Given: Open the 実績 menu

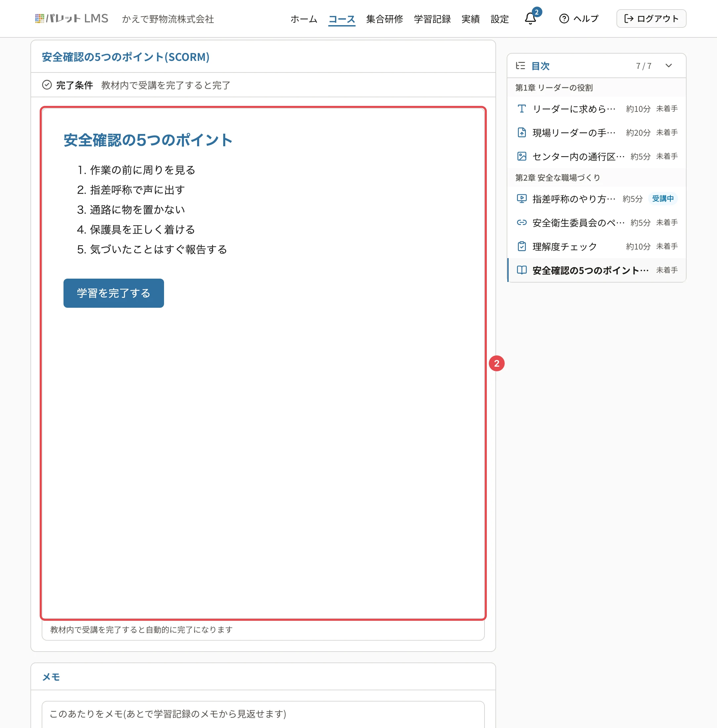Looking at the screenshot, I should 470,19.
